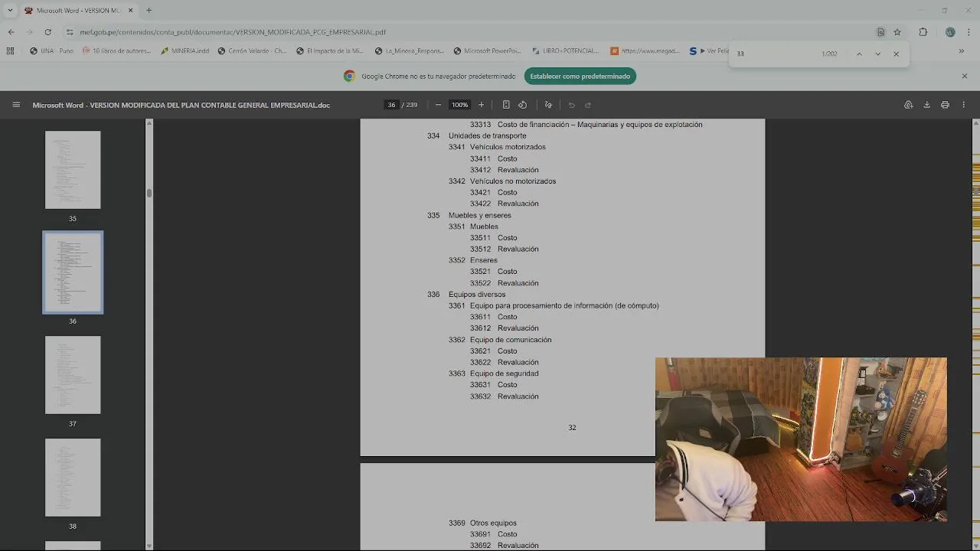The height and width of the screenshot is (551, 980).
Task: Click text '3342 Vehículos no motorizados'
Action: [502, 181]
